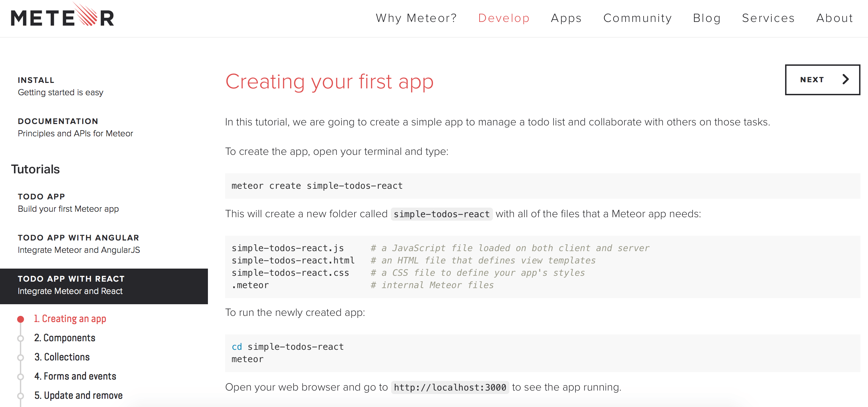The width and height of the screenshot is (868, 407).
Task: Go to step 5 Update and remove
Action: coord(78,395)
